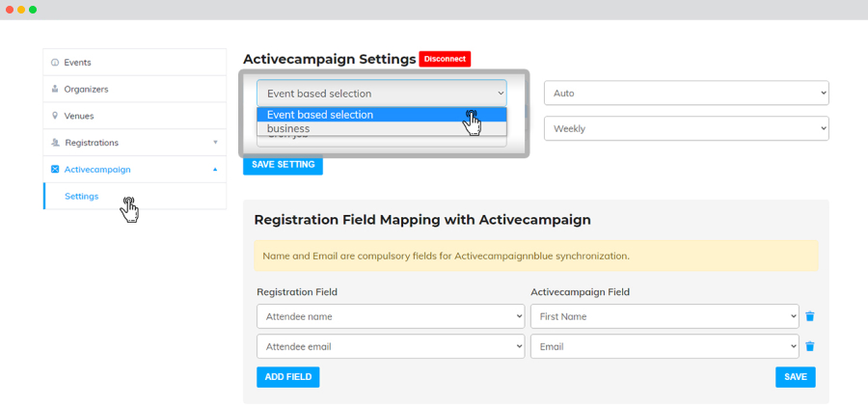868x405 pixels.
Task: Click the Activecampaign envelope icon
Action: (55, 170)
